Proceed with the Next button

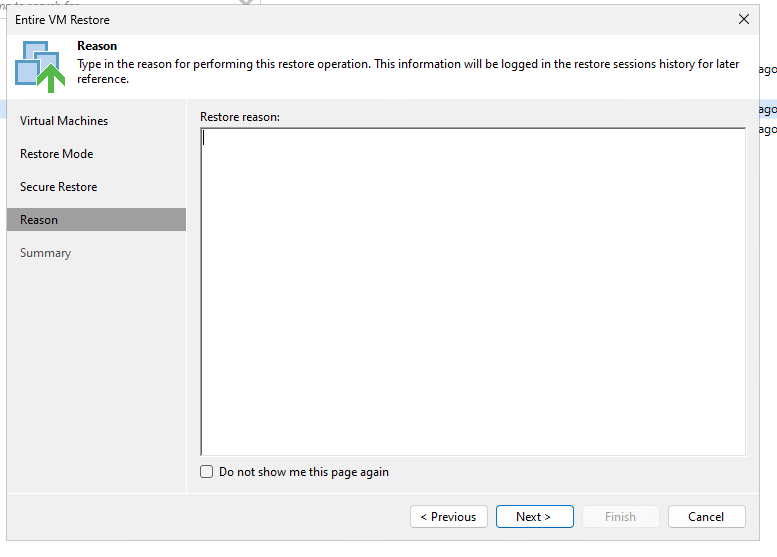click(x=535, y=516)
